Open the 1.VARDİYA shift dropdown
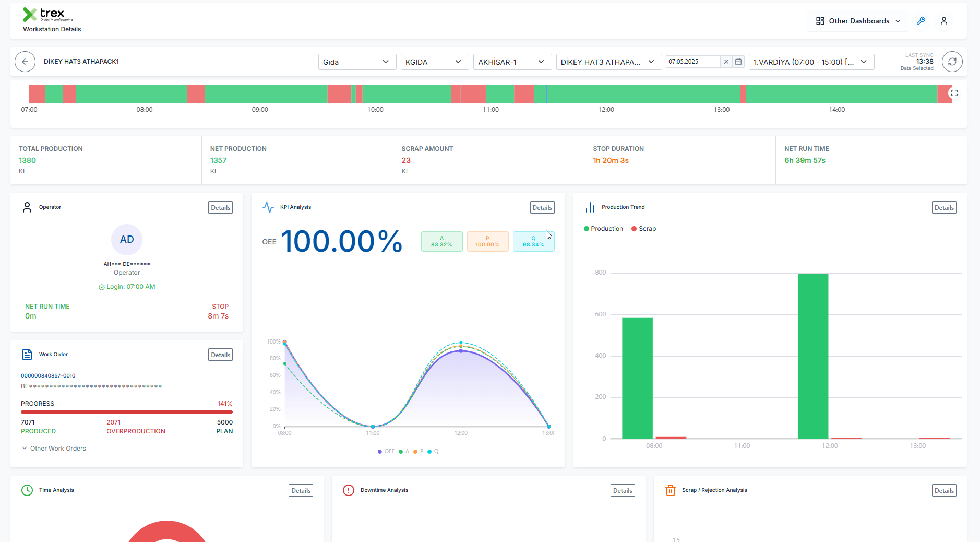The width and height of the screenshot is (980, 542). [x=811, y=62]
